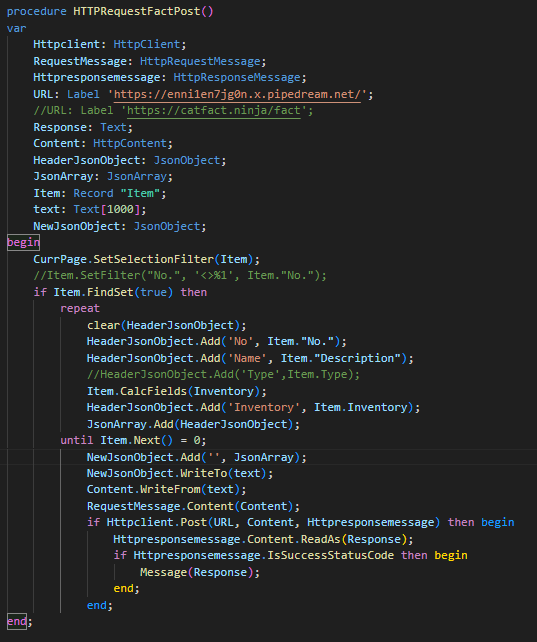Click the until Item.Next() line
The width and height of the screenshot is (537, 642).
point(133,441)
